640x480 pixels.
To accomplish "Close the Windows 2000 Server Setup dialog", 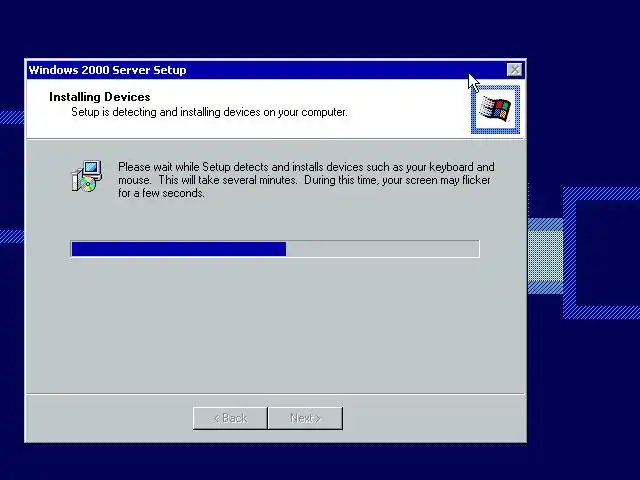I will pos(514,70).
